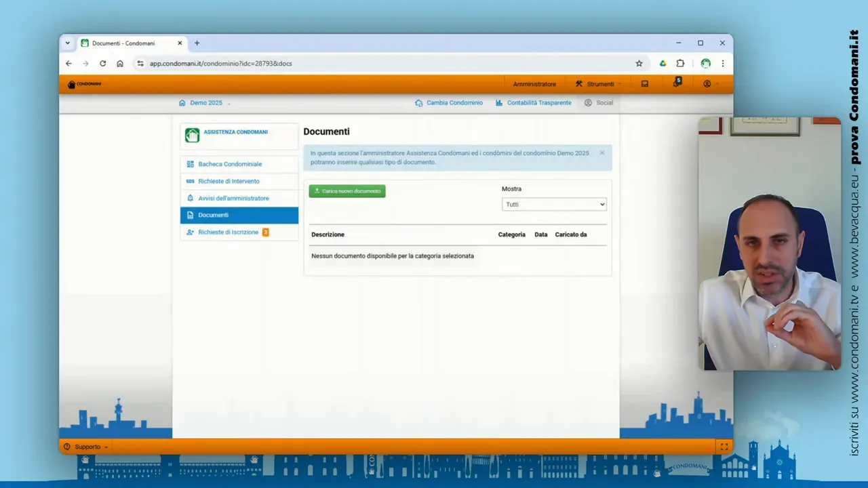Viewport: 868px width, 488px height.
Task: Expand the user account dropdown in orange bar
Action: point(710,84)
